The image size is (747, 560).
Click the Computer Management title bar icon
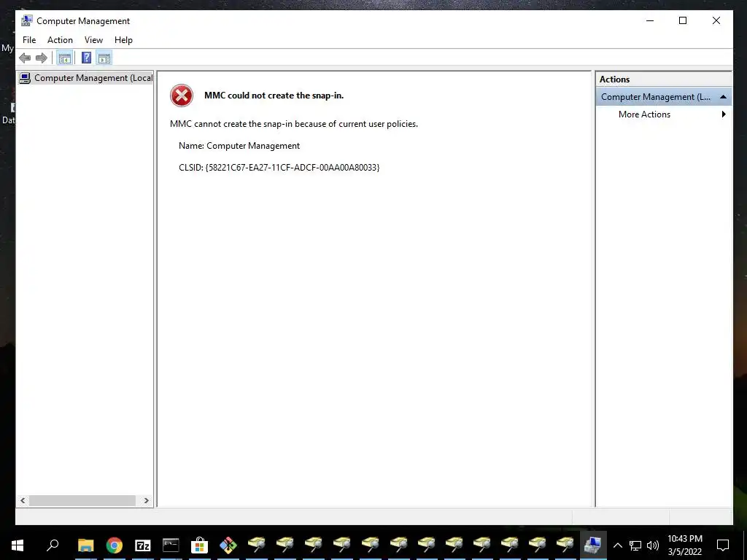(x=27, y=20)
